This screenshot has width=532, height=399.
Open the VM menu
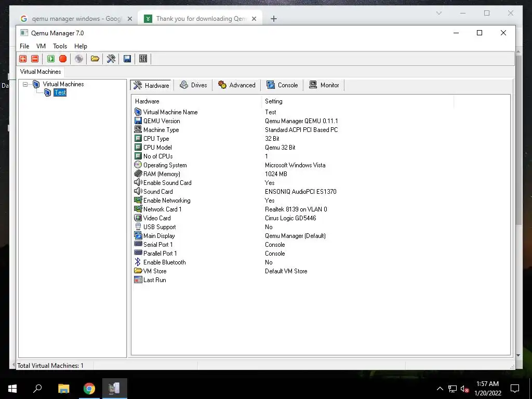tap(41, 46)
